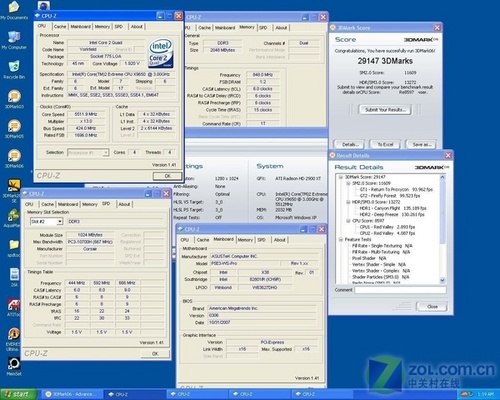
Task: Open SPD tab in the CPU-Z motherboard window
Action: [261, 240]
